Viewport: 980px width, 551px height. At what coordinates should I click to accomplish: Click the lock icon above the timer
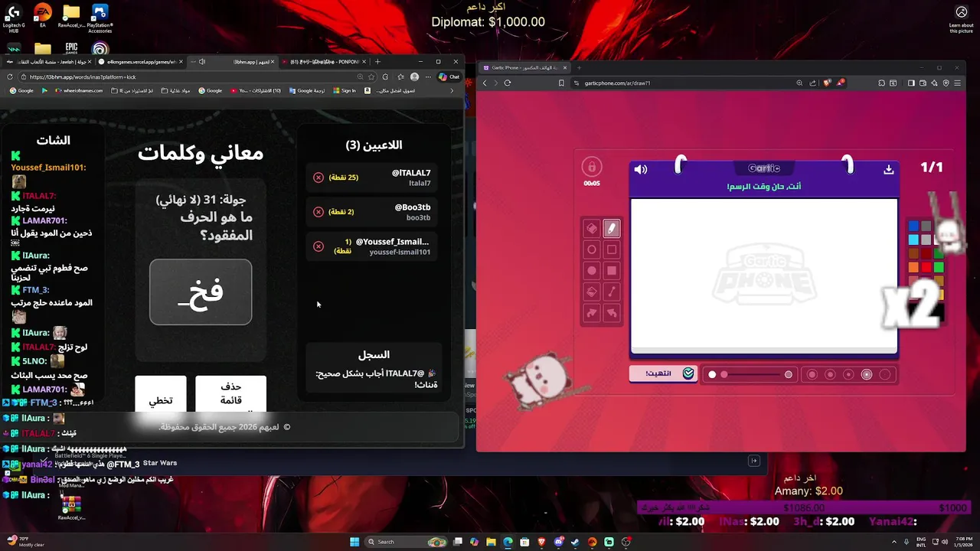point(591,167)
